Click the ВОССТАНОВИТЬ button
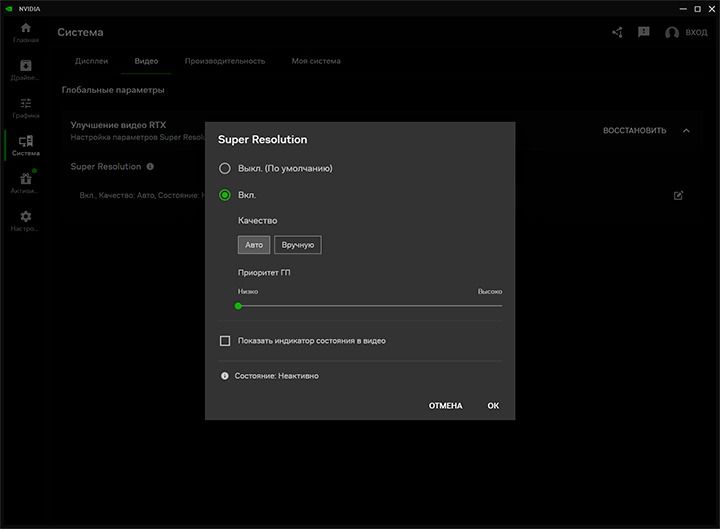This screenshot has width=720, height=529. click(x=635, y=131)
